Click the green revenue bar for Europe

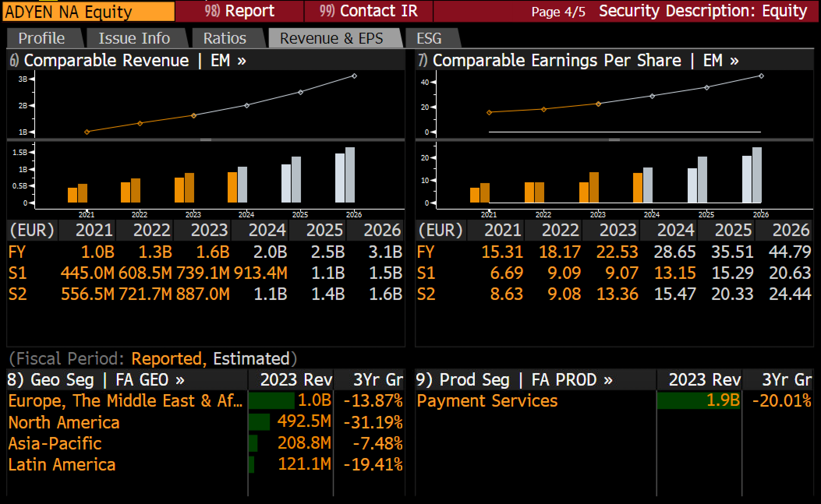(x=272, y=401)
